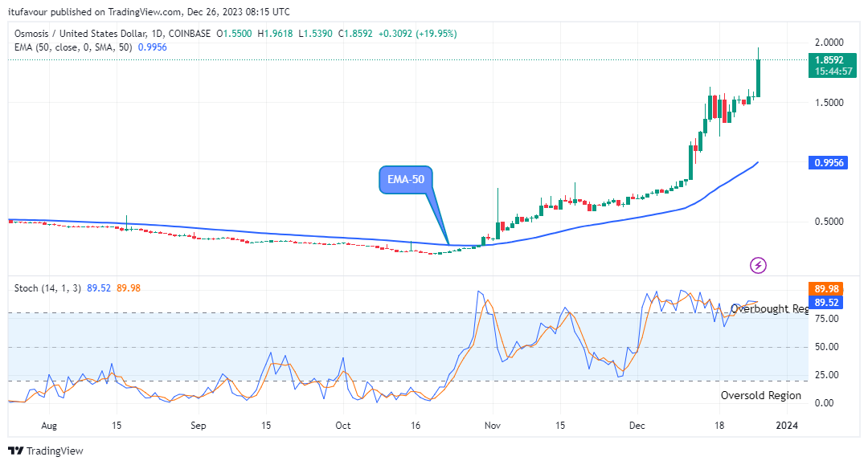This screenshot has width=868, height=465.
Task: Click the +0.3092 (+19.95%) change value
Action: [x=417, y=34]
